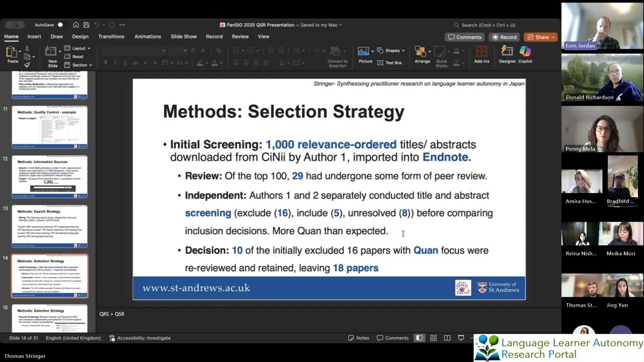Open the Animations tab

point(147,37)
